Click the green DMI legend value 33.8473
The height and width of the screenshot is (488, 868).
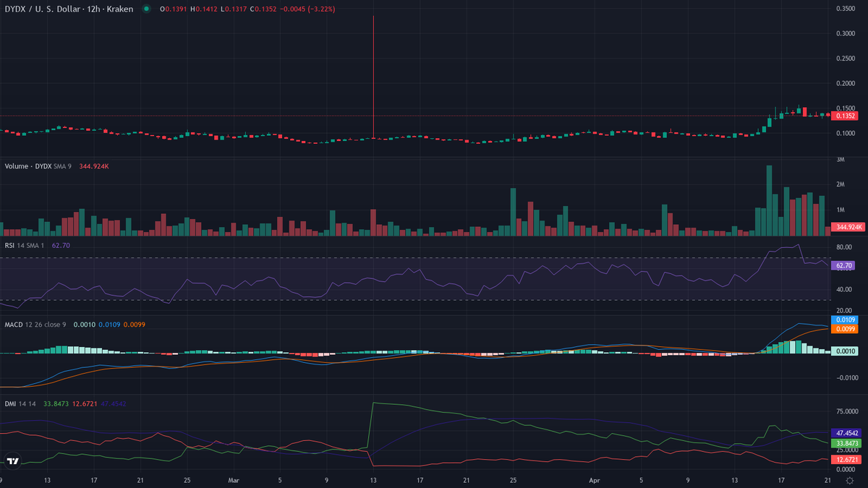point(55,403)
